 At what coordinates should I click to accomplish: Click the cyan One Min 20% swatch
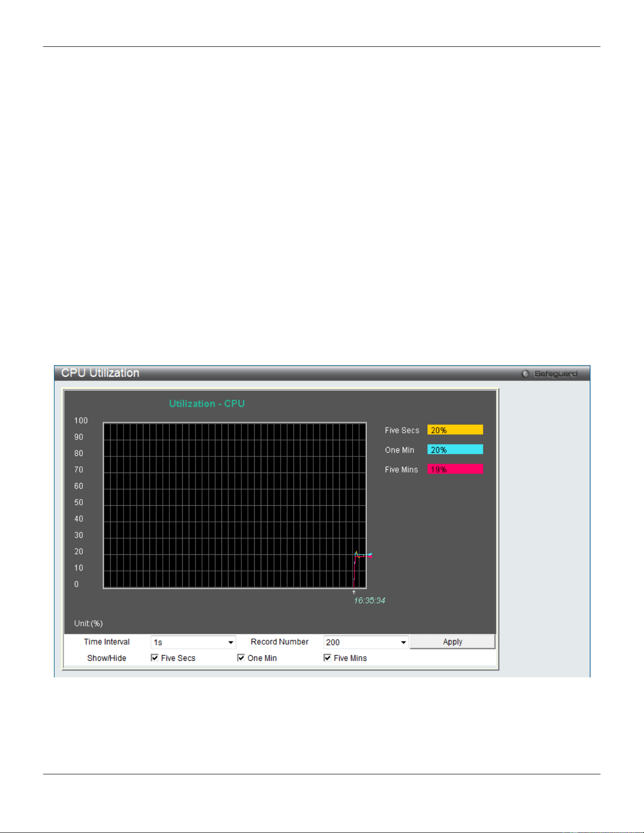455,449
